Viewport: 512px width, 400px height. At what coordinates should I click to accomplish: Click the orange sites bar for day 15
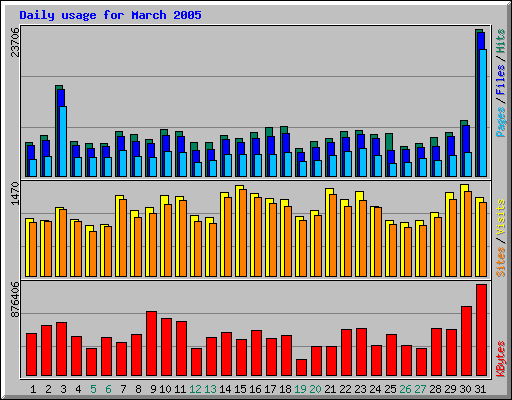243,233
